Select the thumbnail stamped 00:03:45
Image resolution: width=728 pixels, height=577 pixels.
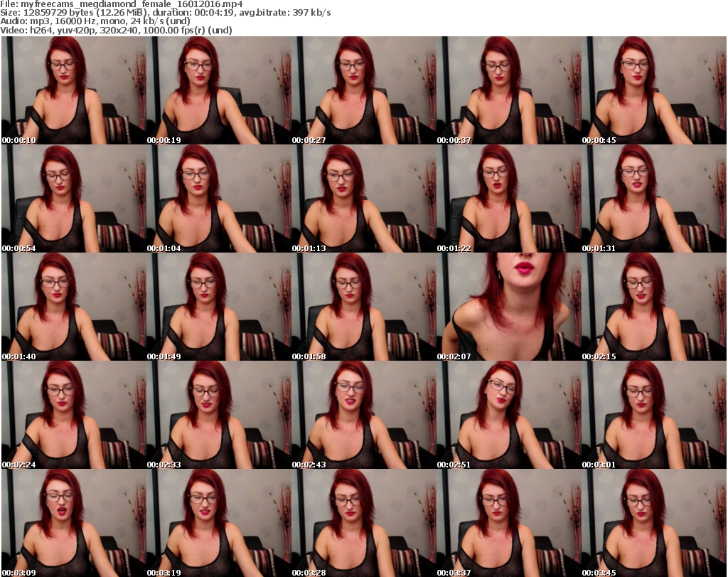tap(654, 523)
